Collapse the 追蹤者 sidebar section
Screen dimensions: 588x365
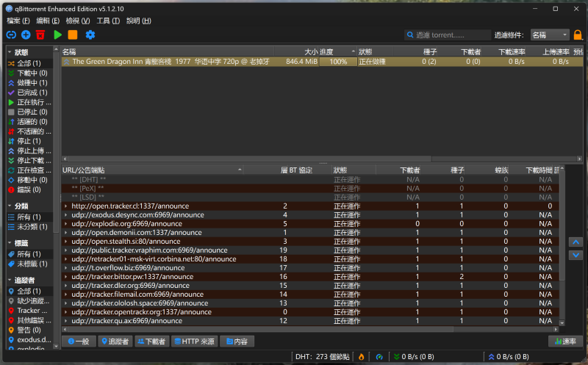tap(10, 281)
